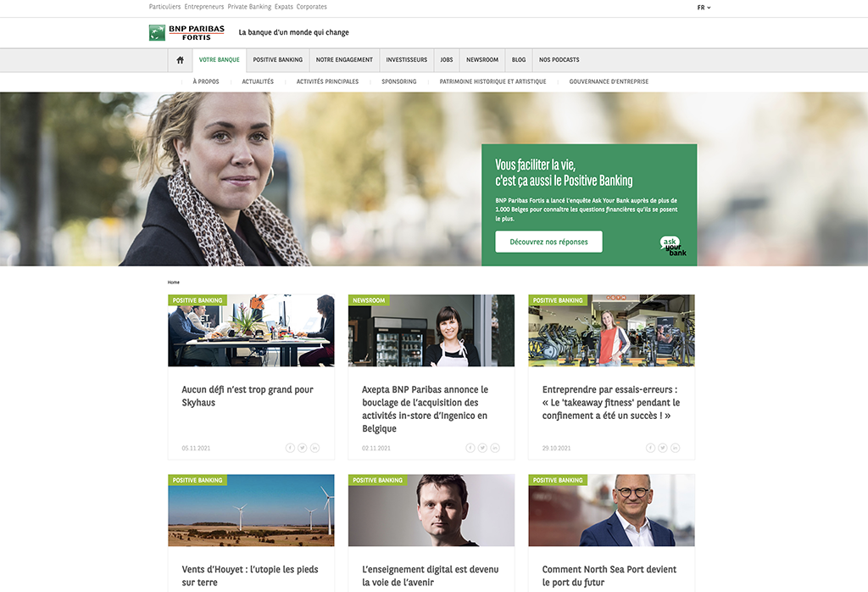This screenshot has height=592, width=868.
Task: Click the date 02.11.2021
Action: [x=376, y=448]
